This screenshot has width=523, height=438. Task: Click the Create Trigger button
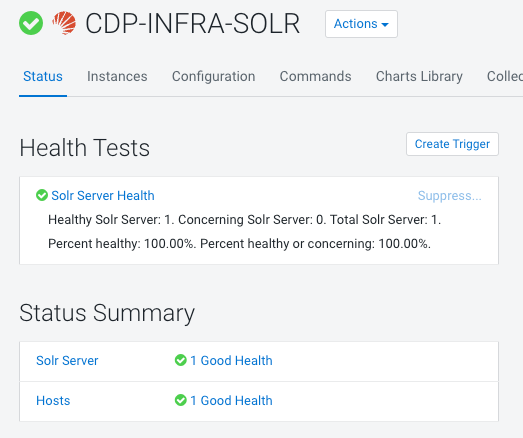coord(452,144)
